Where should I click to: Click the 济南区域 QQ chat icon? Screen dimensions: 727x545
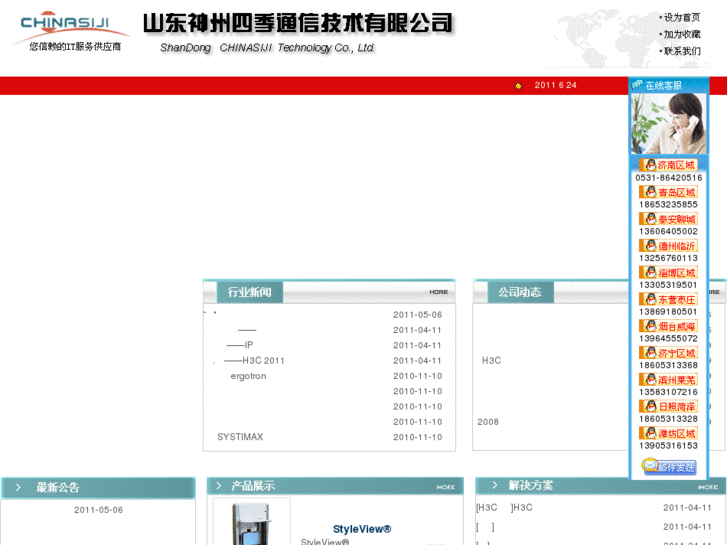(x=668, y=165)
